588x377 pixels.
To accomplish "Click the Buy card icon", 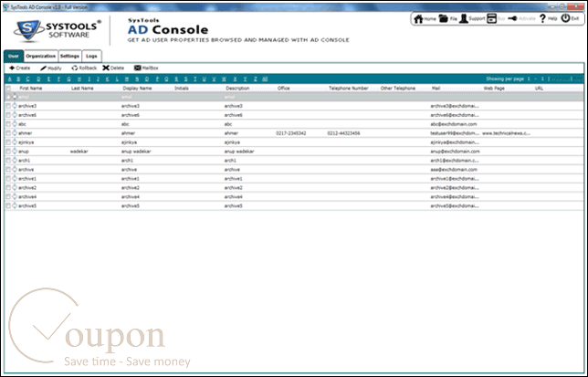I will [x=491, y=18].
